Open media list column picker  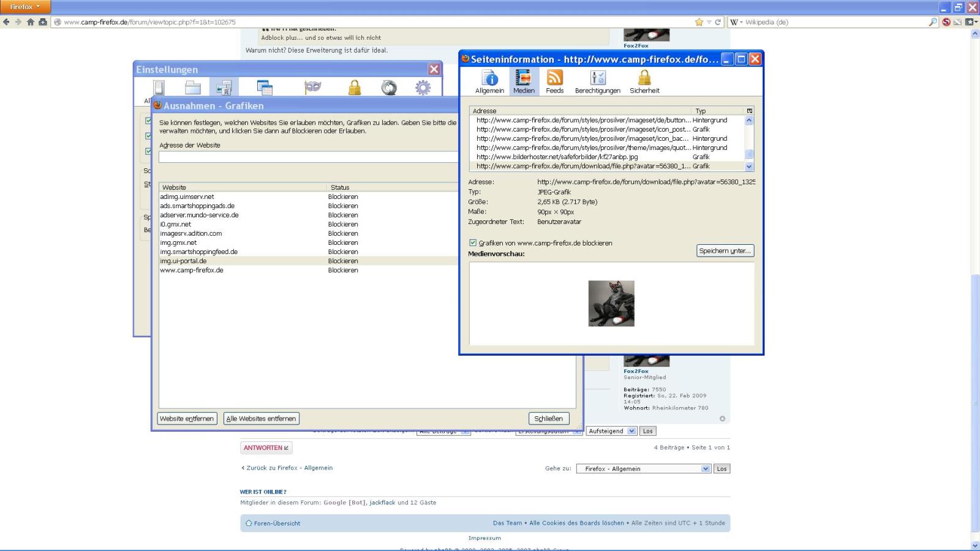click(x=749, y=111)
